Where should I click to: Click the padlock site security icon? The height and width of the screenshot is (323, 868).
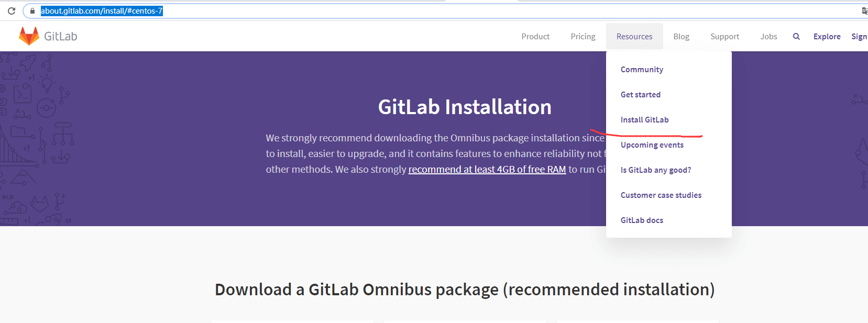(32, 11)
